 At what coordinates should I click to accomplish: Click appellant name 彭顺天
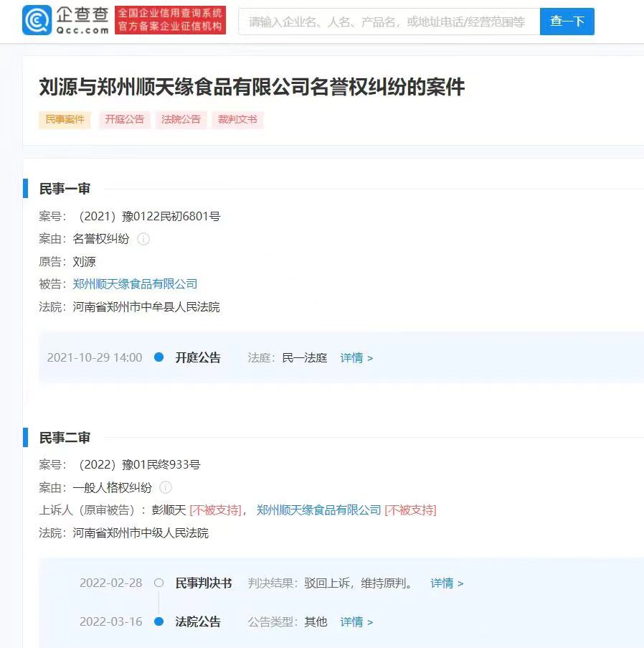pos(169,510)
